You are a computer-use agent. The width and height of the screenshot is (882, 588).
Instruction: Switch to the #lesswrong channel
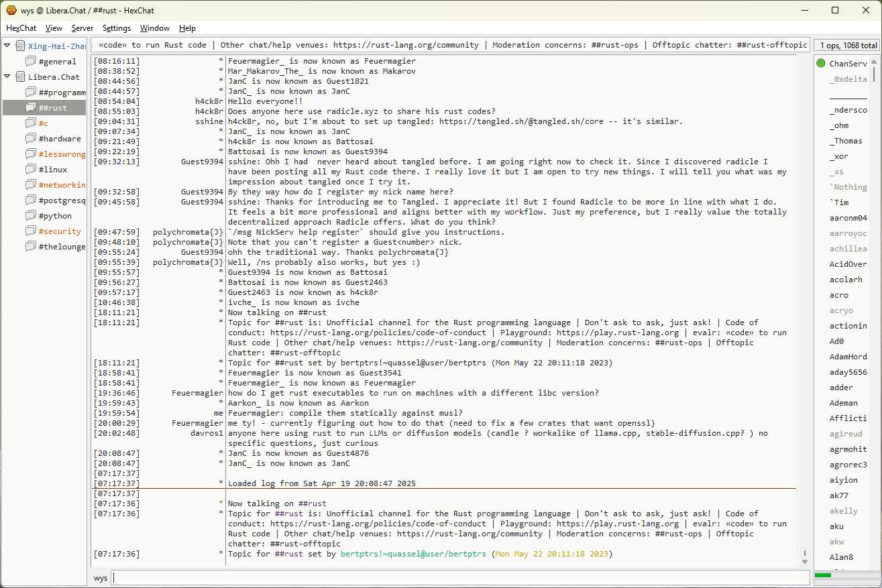(x=62, y=154)
